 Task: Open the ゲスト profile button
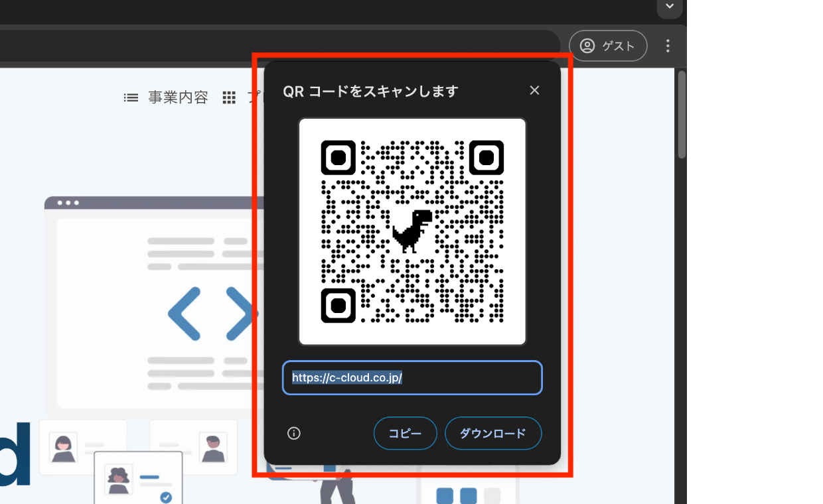(607, 46)
